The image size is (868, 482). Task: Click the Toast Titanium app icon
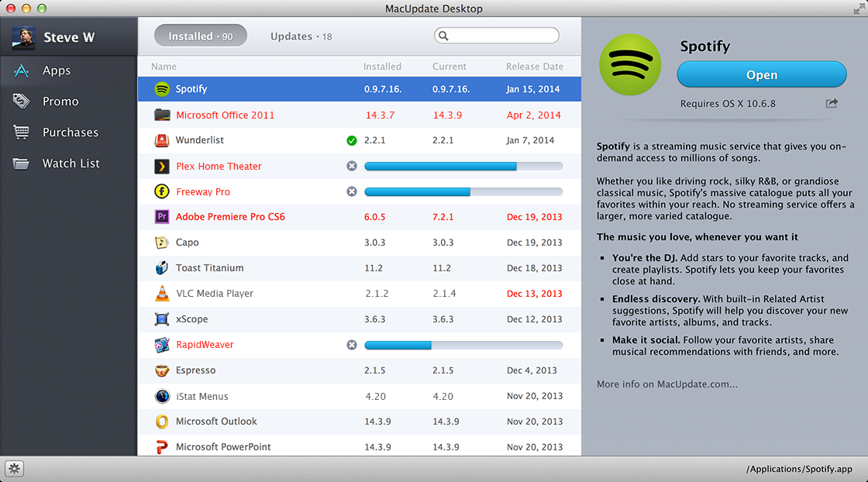162,268
